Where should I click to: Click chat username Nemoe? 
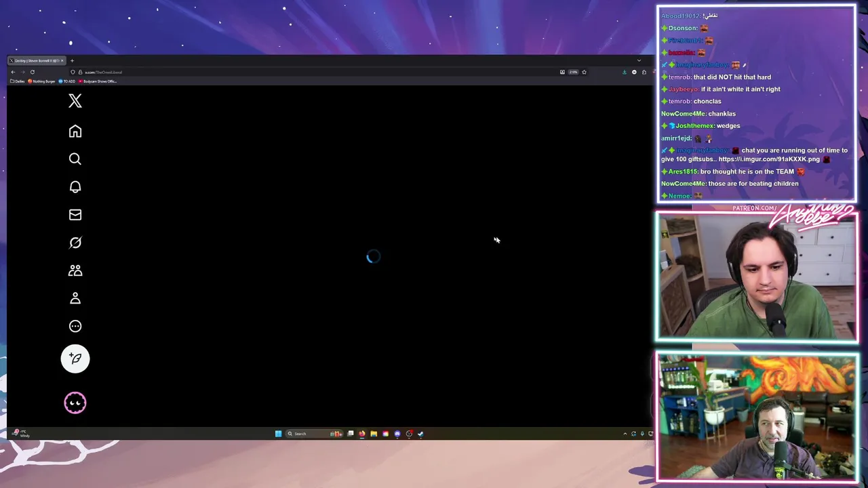click(679, 196)
